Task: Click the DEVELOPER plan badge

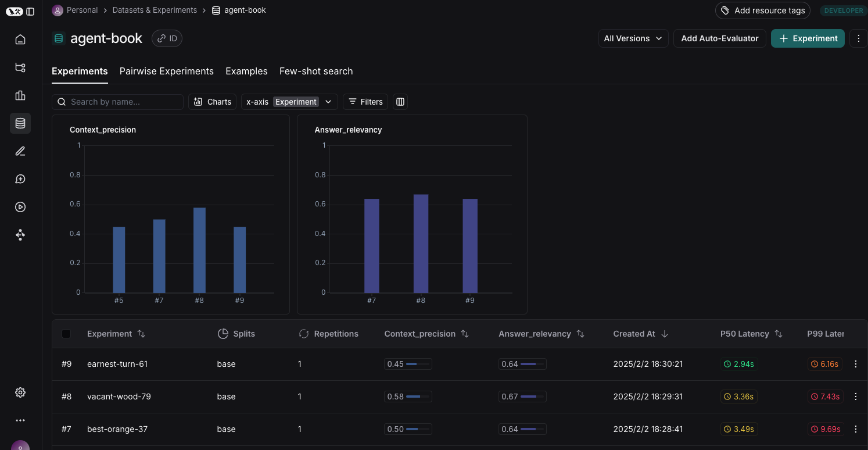Action: (x=844, y=10)
